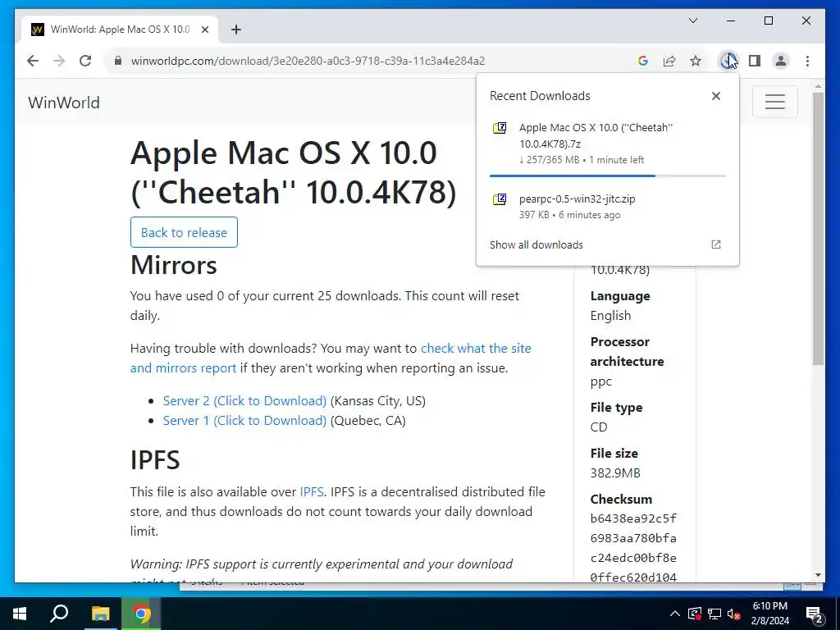
Task: Click the address bar URL
Action: click(x=308, y=61)
